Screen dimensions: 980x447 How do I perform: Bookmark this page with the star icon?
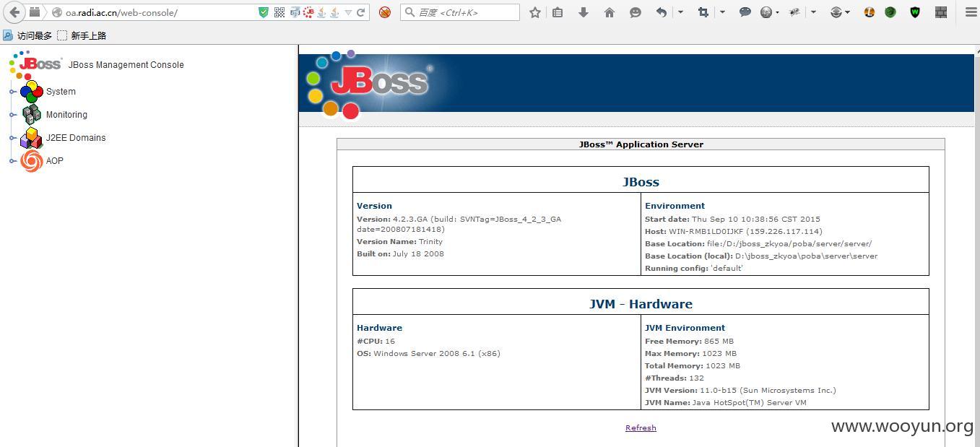(x=535, y=12)
